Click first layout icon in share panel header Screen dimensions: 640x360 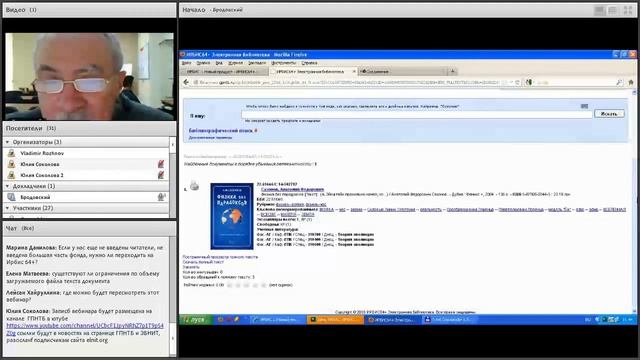pos(599,11)
